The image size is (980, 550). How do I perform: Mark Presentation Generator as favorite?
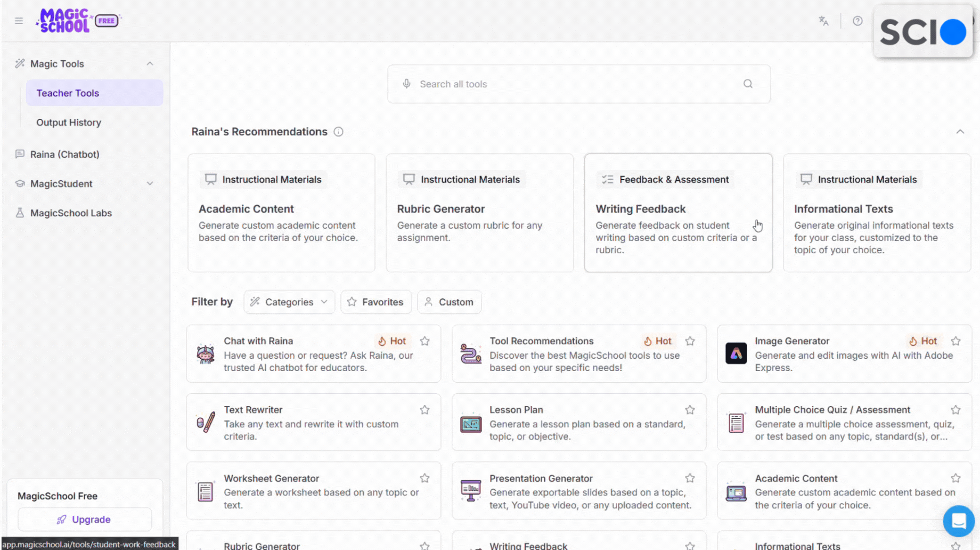click(x=690, y=478)
